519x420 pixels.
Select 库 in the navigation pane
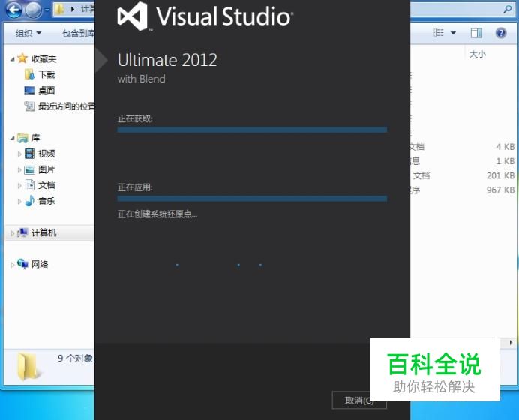point(35,138)
